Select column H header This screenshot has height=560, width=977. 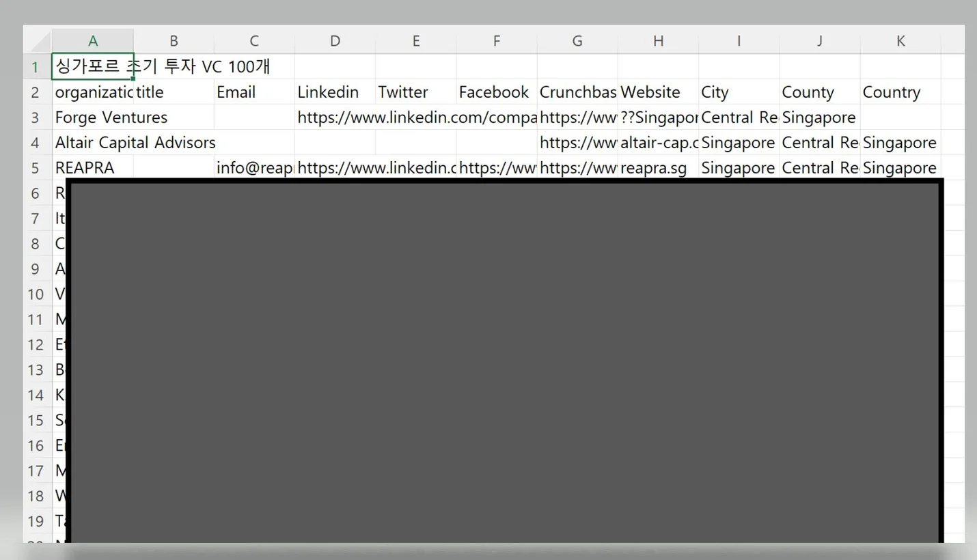pos(658,41)
